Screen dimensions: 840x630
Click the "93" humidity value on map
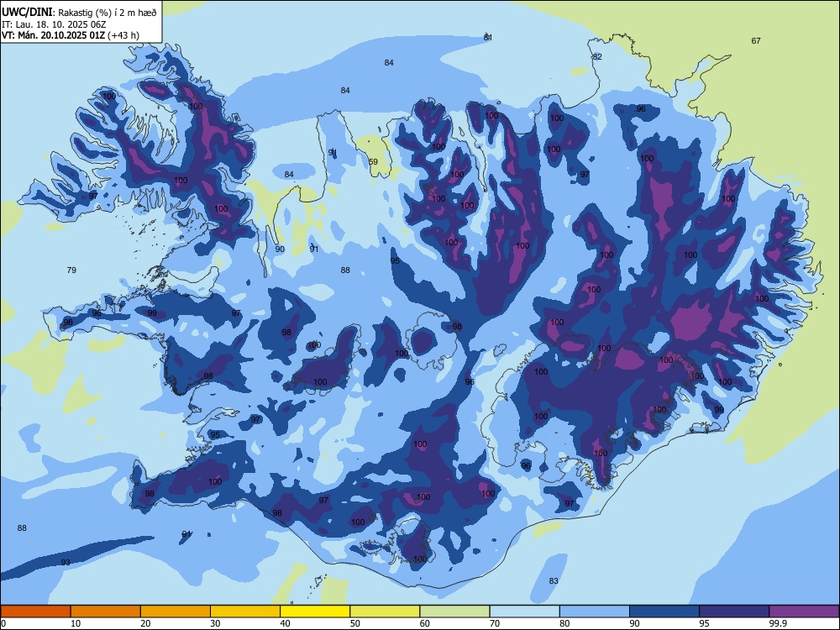pyautogui.click(x=66, y=562)
